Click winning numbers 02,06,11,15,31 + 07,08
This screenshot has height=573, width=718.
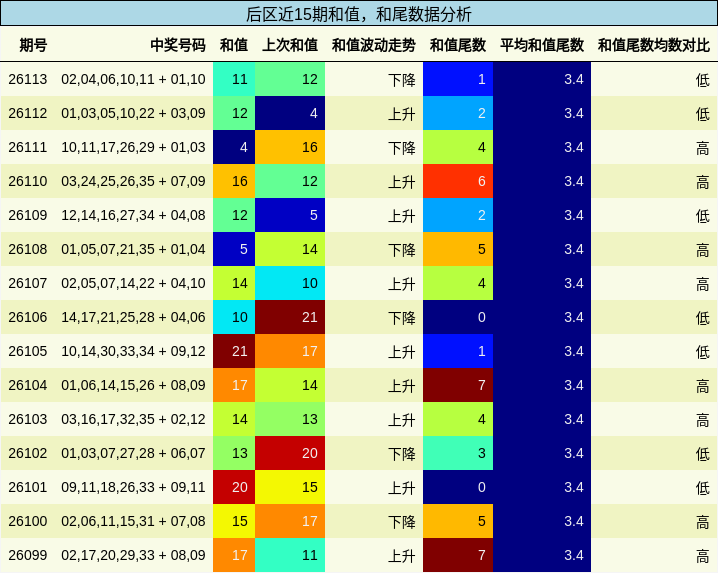pyautogui.click(x=133, y=521)
